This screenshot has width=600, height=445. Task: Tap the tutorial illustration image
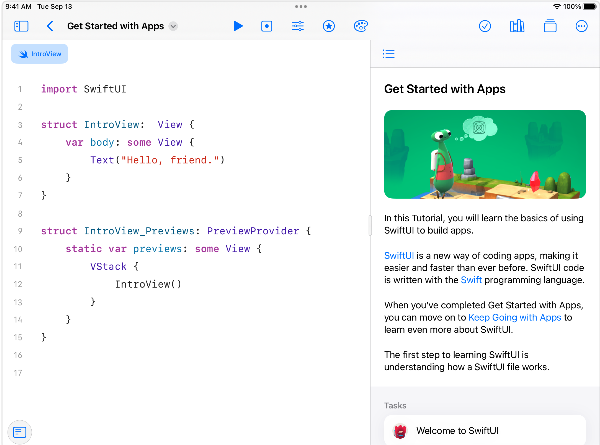coord(484,153)
